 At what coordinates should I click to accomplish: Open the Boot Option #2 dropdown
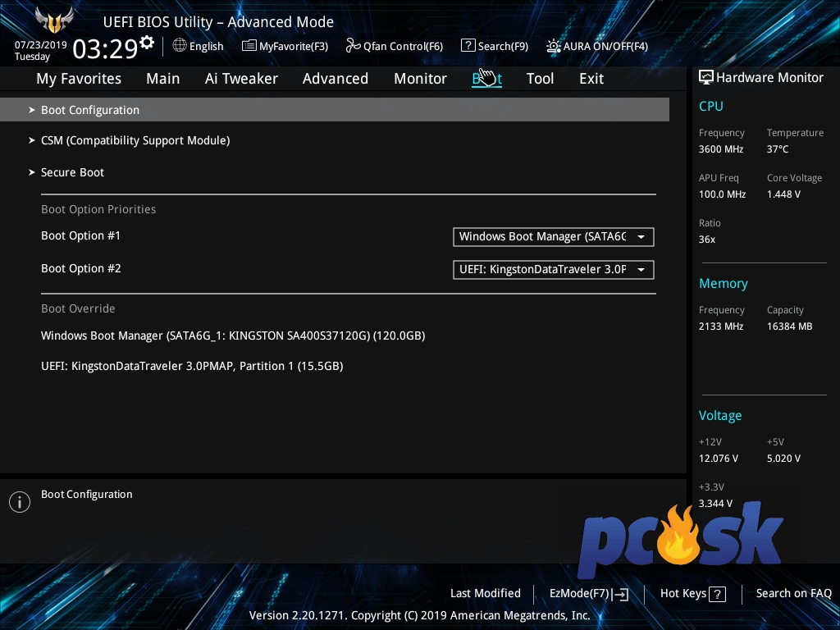(x=554, y=269)
